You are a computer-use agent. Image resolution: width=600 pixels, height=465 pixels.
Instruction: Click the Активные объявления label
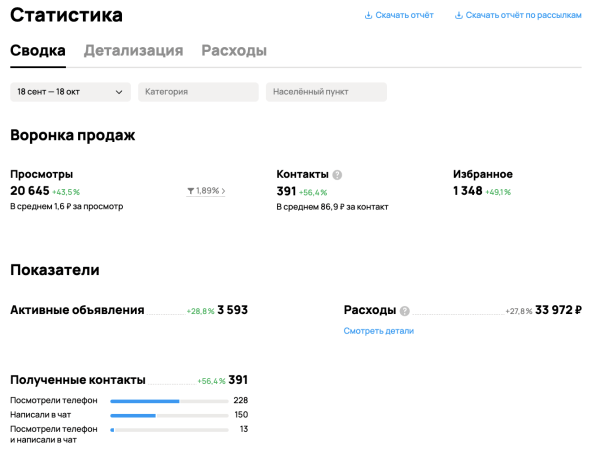77,310
